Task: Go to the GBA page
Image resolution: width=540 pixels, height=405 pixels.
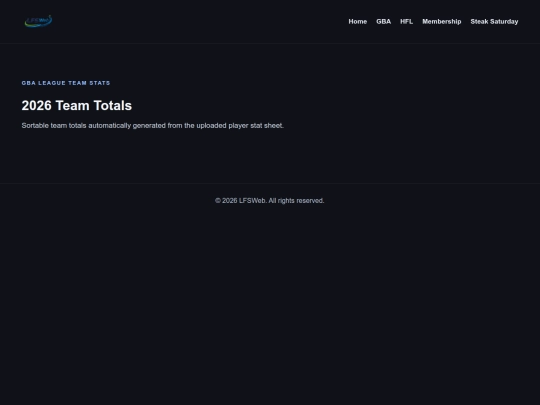Action: pyautogui.click(x=383, y=21)
